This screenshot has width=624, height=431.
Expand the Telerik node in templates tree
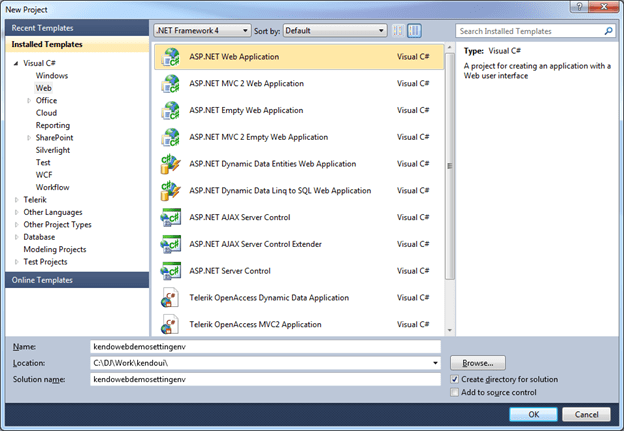(x=17, y=199)
